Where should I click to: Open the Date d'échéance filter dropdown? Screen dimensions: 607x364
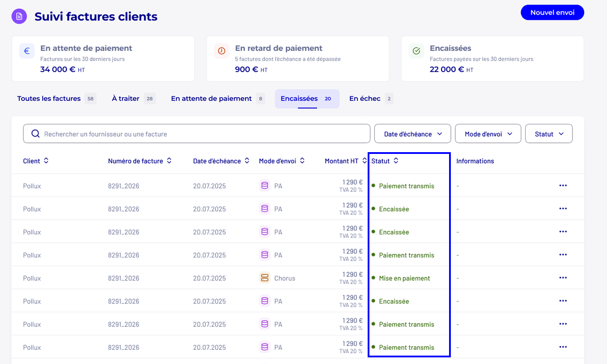413,134
